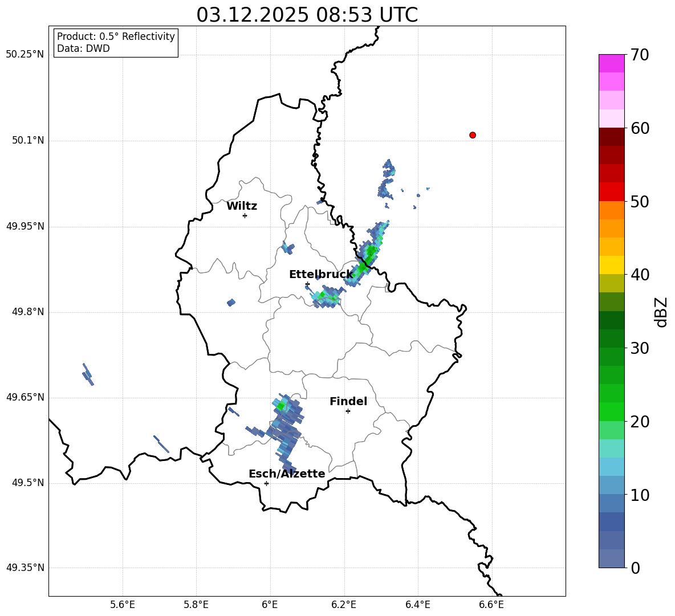The image size is (675, 616).
Task: Select the Ettelbruck city label
Action: click(x=321, y=275)
